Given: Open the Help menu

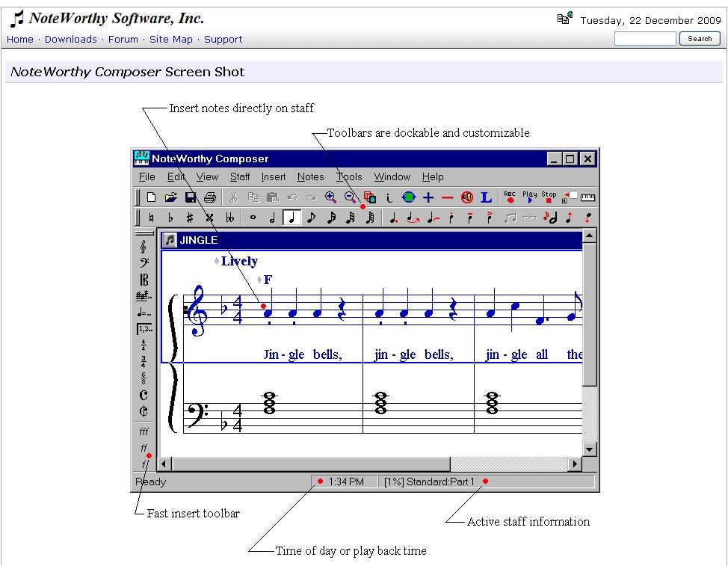Looking at the screenshot, I should tap(433, 177).
